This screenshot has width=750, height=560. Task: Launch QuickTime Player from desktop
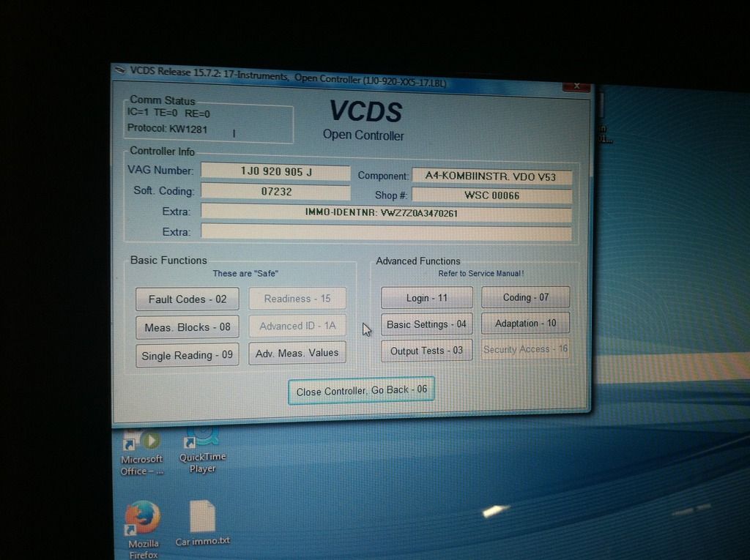coord(202,438)
